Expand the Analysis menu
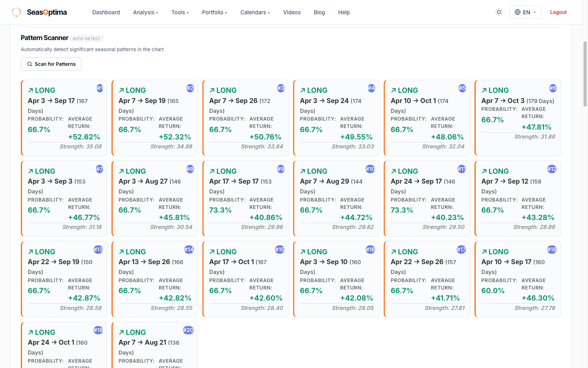This screenshot has height=368, width=588. coord(145,12)
